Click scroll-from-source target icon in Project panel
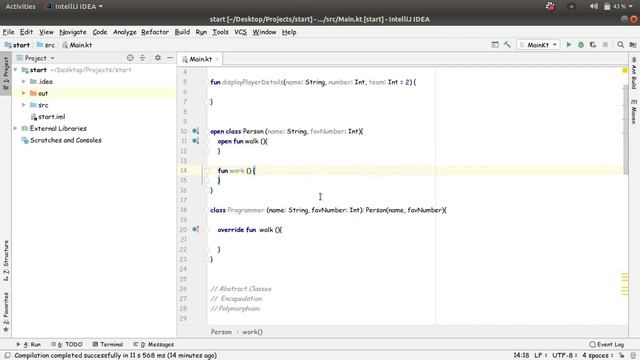Viewport: 640px width, 360px height. 130,58
